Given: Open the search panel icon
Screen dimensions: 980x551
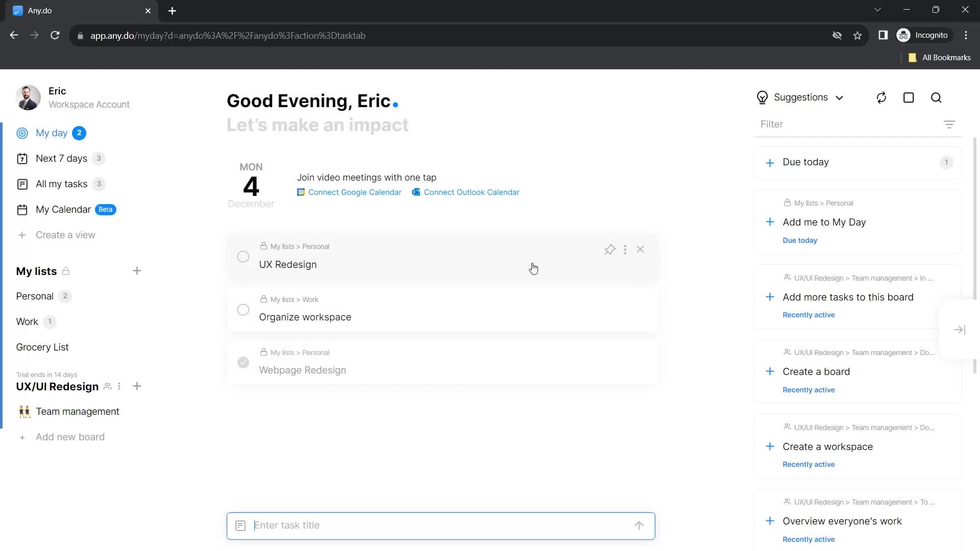Looking at the screenshot, I should click(938, 97).
